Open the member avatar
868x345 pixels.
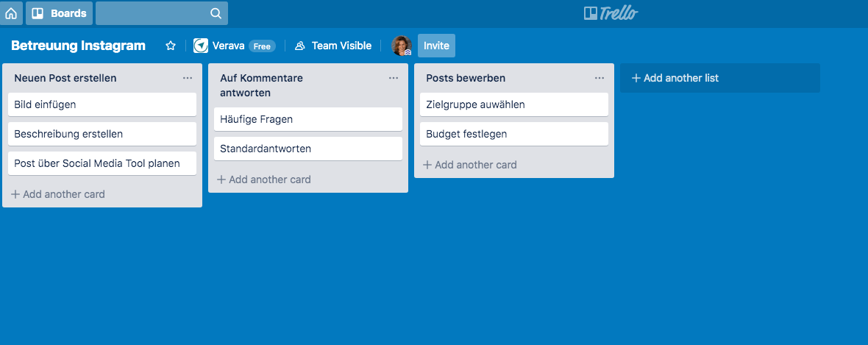point(402,46)
